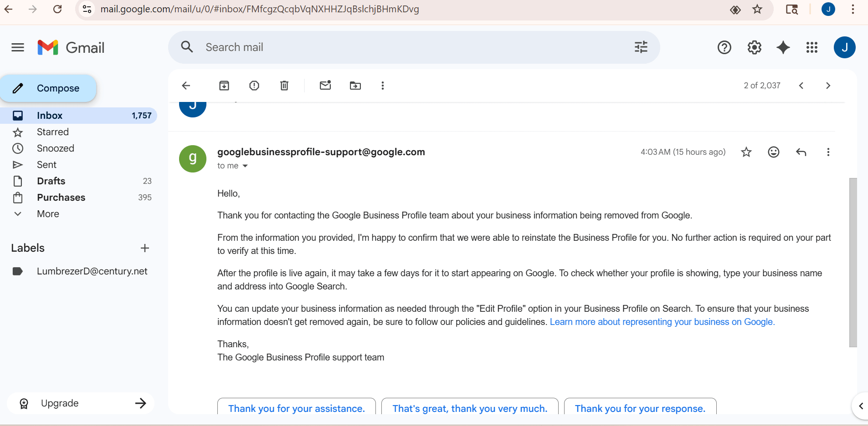Screen dimensions: 868x426
Task: Click the Move to folder icon
Action: tap(355, 86)
